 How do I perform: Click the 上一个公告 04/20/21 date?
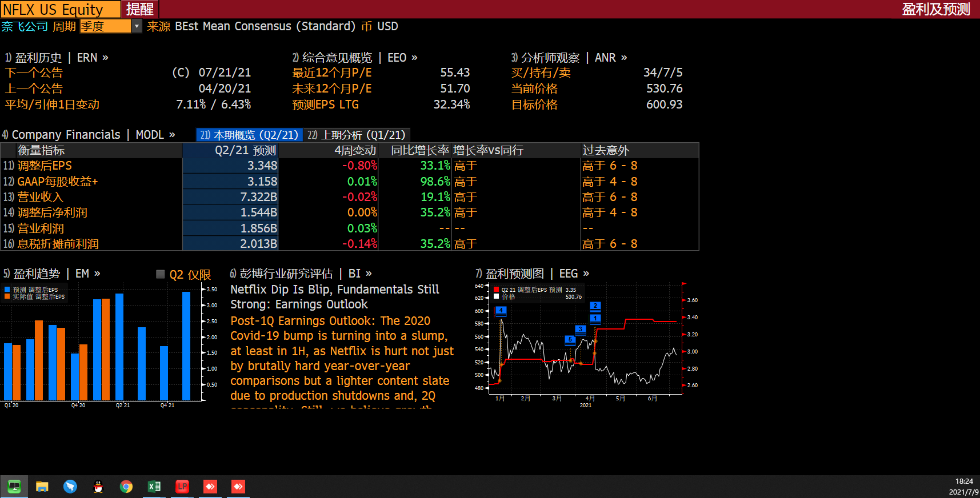pyautogui.click(x=225, y=89)
